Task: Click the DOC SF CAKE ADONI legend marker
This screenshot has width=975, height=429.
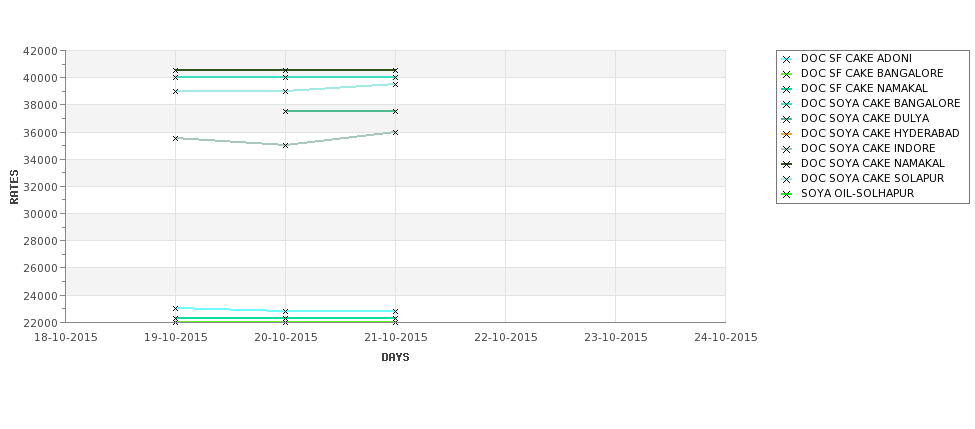Action: coord(787,60)
